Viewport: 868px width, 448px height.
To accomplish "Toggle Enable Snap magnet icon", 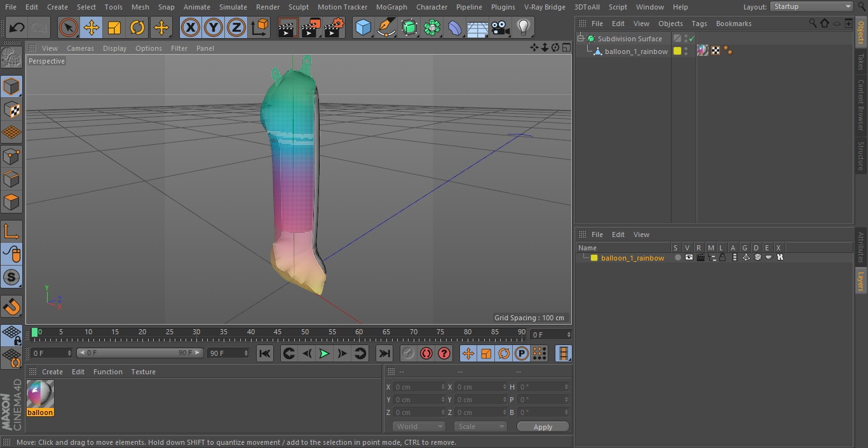I will [11, 308].
